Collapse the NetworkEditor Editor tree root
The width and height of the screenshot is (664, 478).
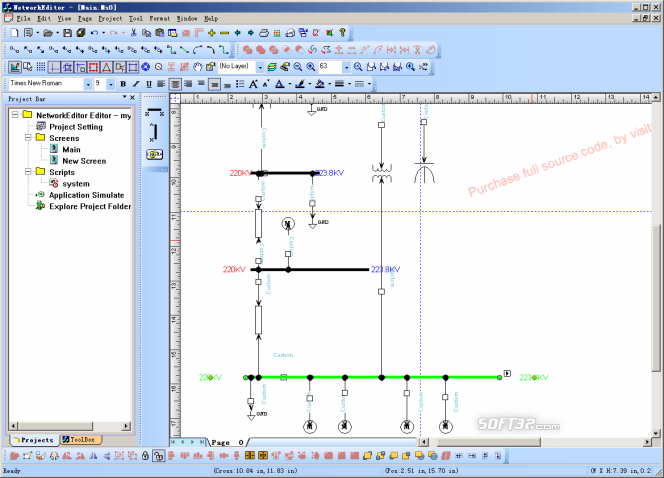pos(15,115)
